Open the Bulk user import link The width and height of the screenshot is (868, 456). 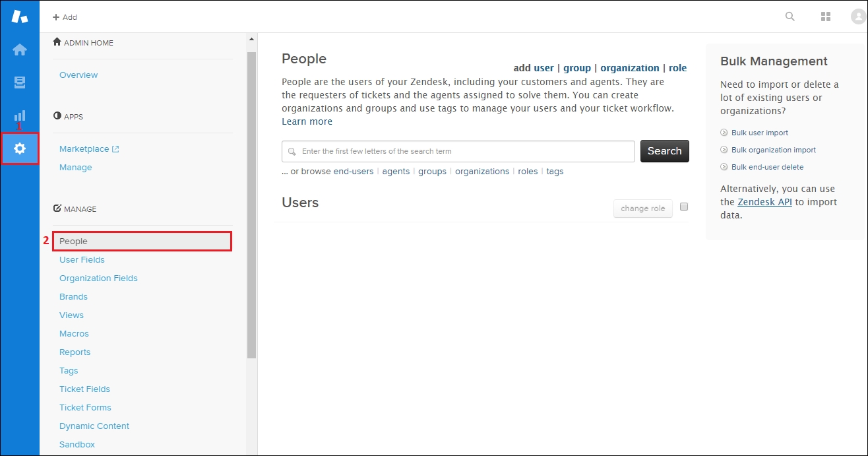(759, 133)
